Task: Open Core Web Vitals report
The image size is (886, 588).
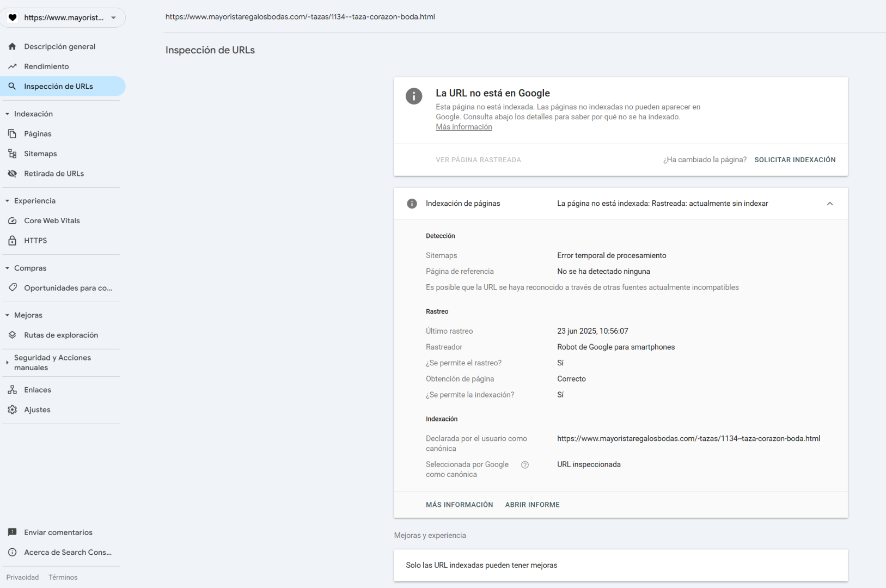Action: click(63, 220)
